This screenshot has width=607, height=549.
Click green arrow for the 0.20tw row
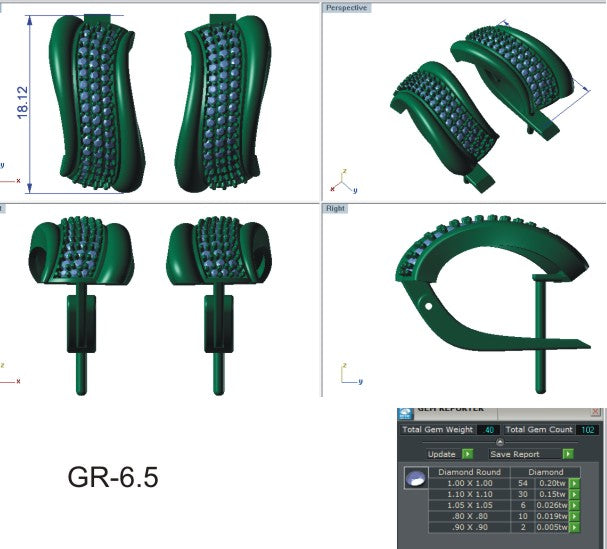pyautogui.click(x=574, y=483)
